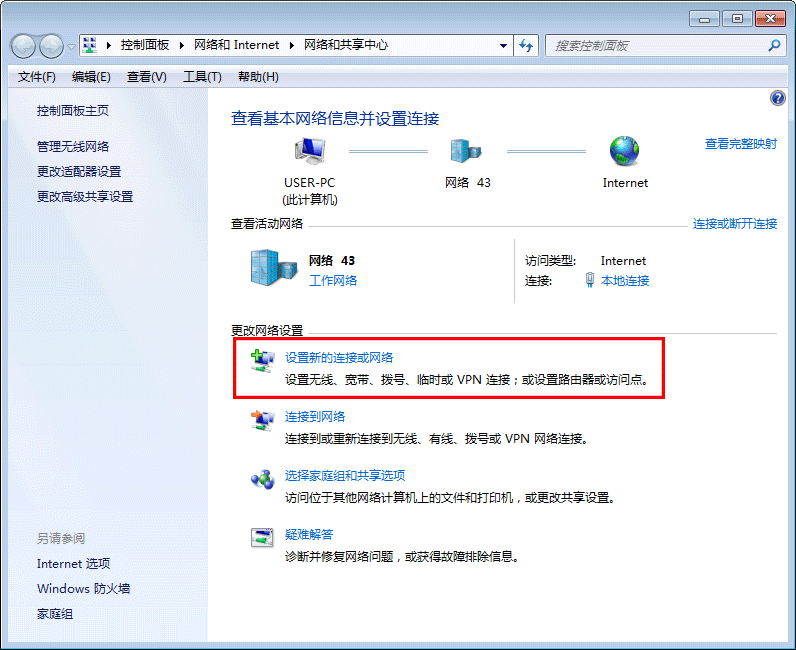Click the active network building icon

[273, 267]
